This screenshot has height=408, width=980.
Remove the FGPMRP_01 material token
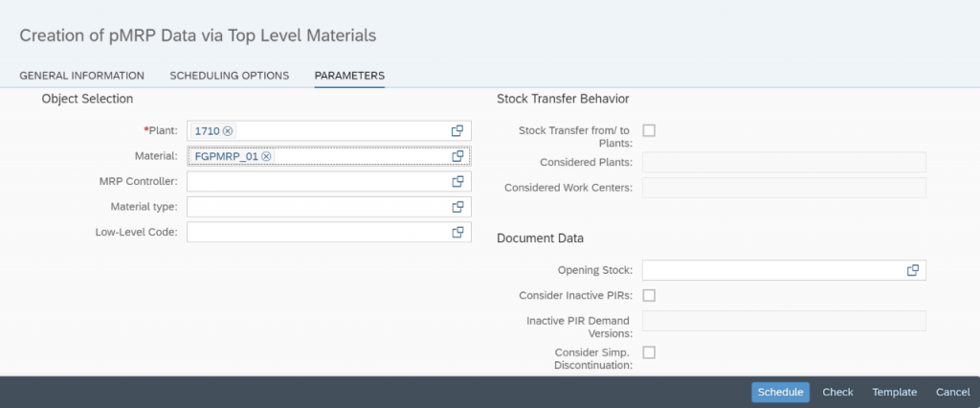tap(266, 156)
